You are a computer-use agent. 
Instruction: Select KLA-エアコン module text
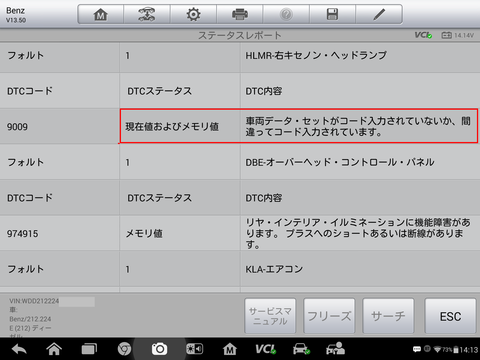click(274, 269)
